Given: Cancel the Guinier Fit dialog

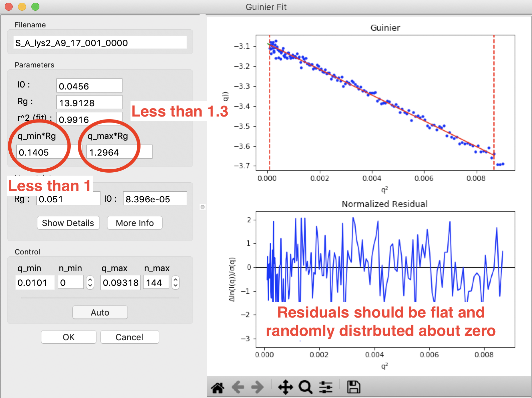Looking at the screenshot, I should coord(129,337).
